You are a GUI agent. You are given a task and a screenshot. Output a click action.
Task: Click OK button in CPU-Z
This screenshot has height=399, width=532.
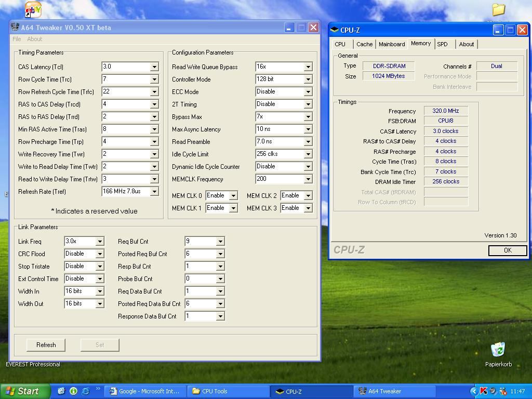point(508,250)
